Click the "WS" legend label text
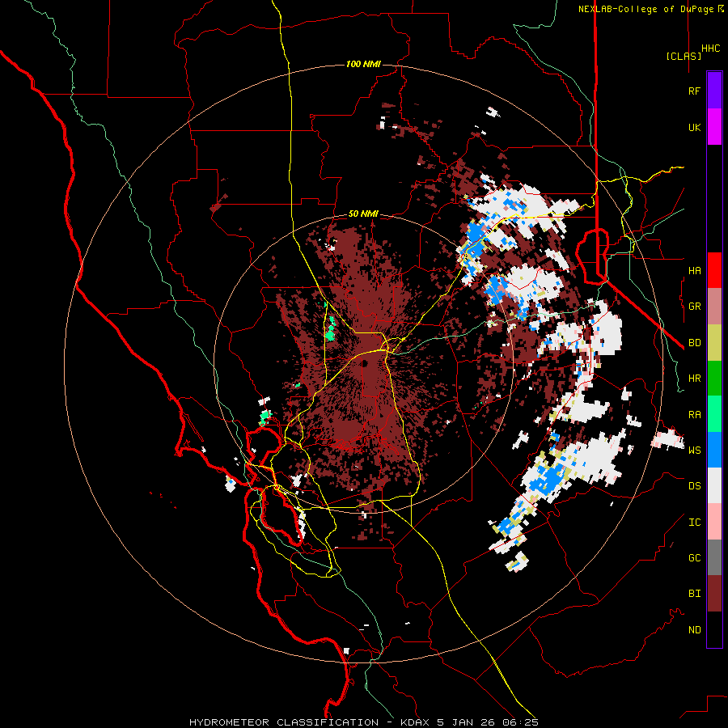Viewport: 728px width, 728px height. pos(694,451)
